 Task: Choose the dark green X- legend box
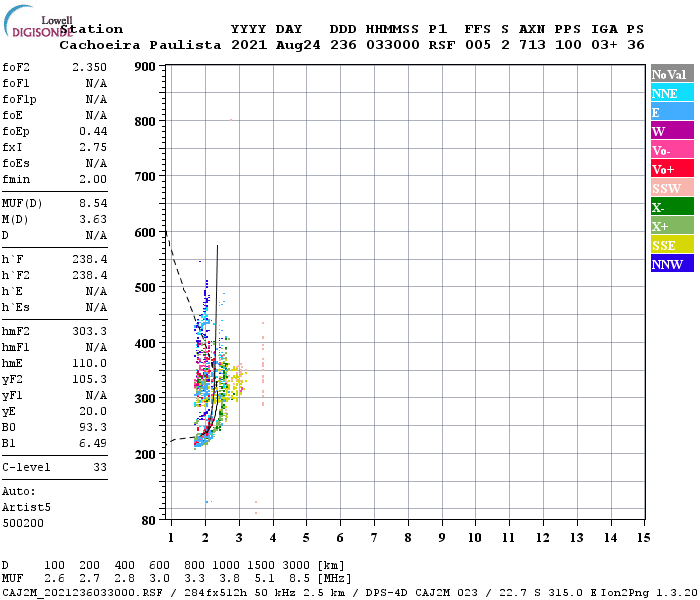point(671,207)
